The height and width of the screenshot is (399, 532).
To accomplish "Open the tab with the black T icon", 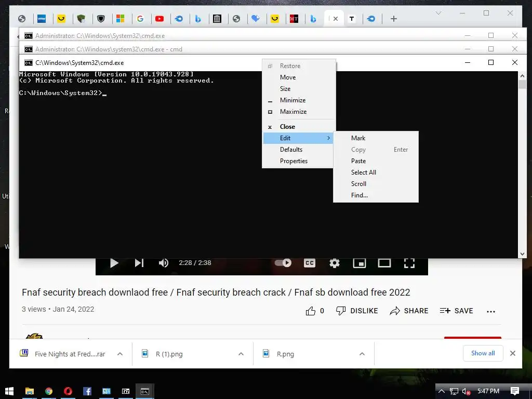I will [x=352, y=19].
